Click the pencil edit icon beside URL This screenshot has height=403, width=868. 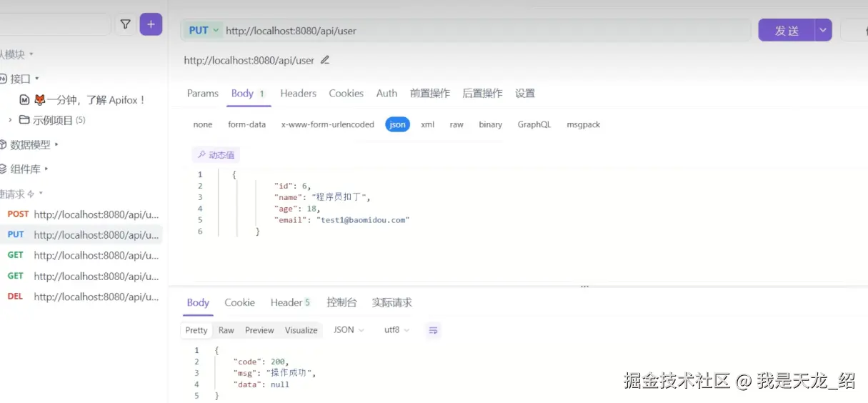click(325, 60)
